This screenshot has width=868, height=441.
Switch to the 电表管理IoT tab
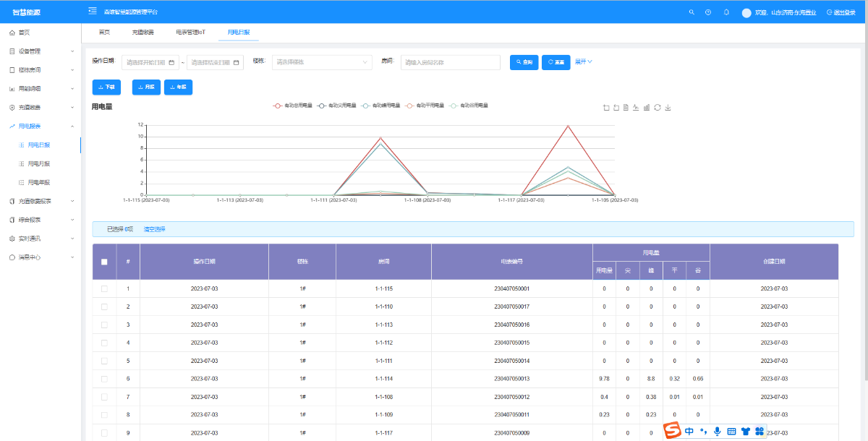click(x=190, y=33)
